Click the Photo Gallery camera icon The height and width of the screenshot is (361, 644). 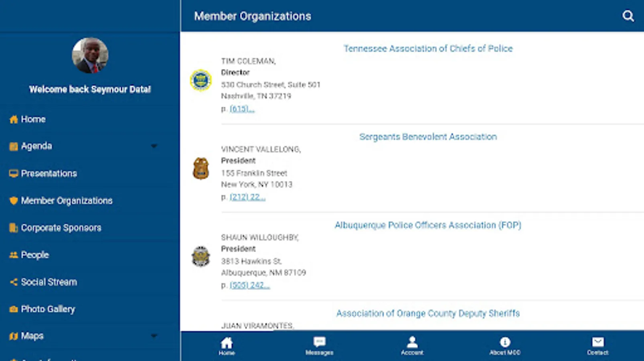pyautogui.click(x=14, y=309)
